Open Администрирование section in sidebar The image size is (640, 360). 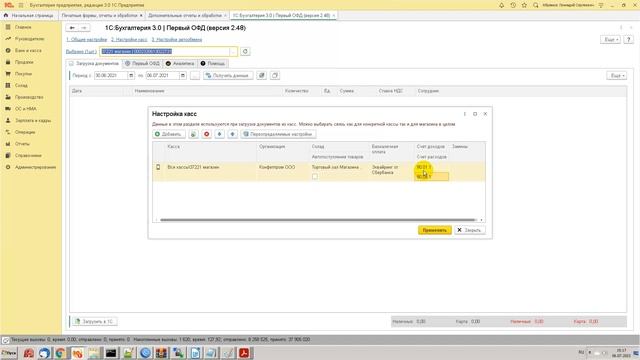click(36, 167)
